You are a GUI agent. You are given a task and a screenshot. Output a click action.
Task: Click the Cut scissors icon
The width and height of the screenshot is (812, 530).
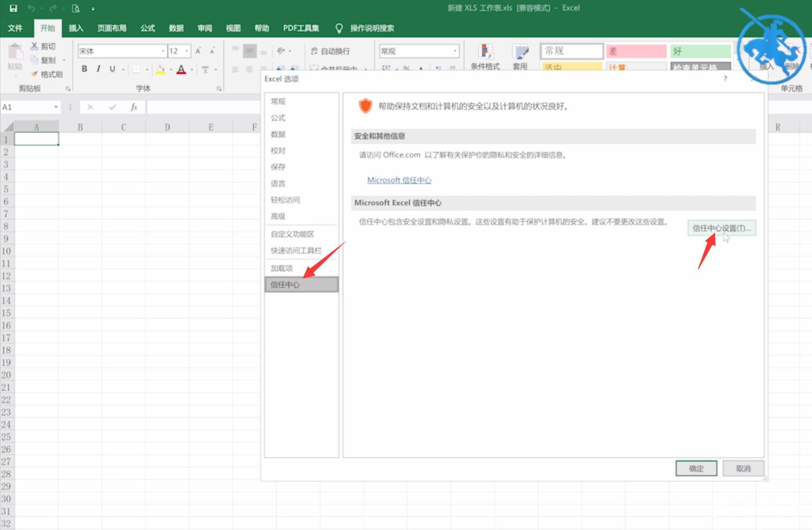click(34, 47)
